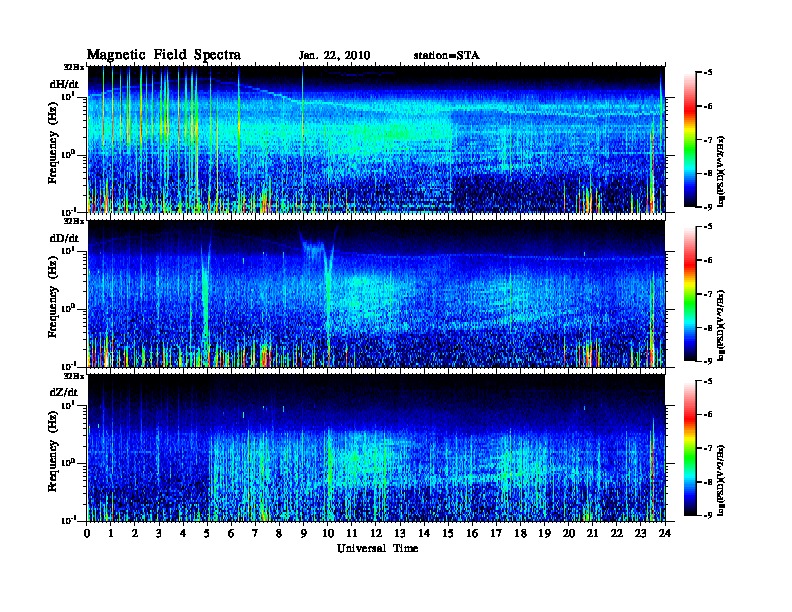Click the '-5' tick on dH/dt color bar

(x=708, y=73)
